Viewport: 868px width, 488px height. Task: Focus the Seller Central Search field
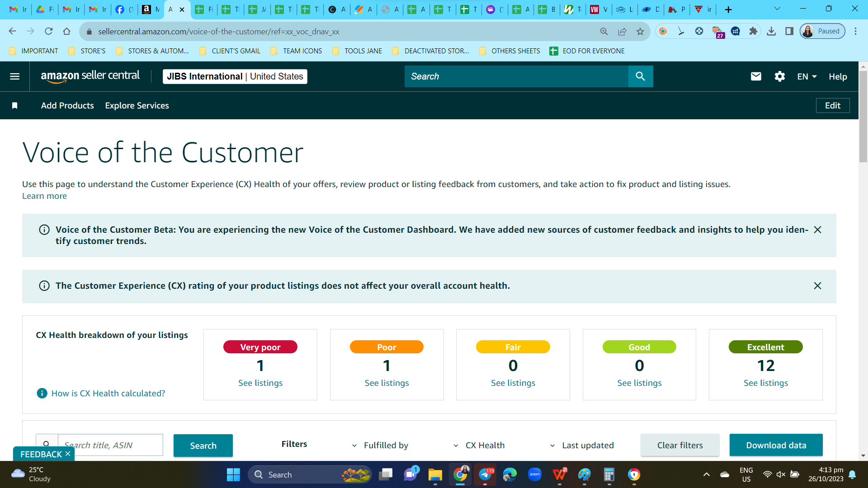tap(516, 76)
